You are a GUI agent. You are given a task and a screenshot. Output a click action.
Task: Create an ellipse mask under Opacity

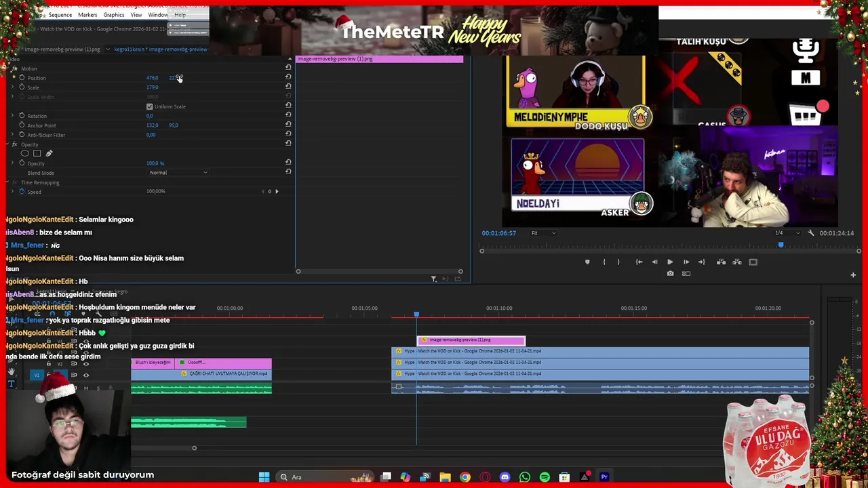tap(25, 153)
